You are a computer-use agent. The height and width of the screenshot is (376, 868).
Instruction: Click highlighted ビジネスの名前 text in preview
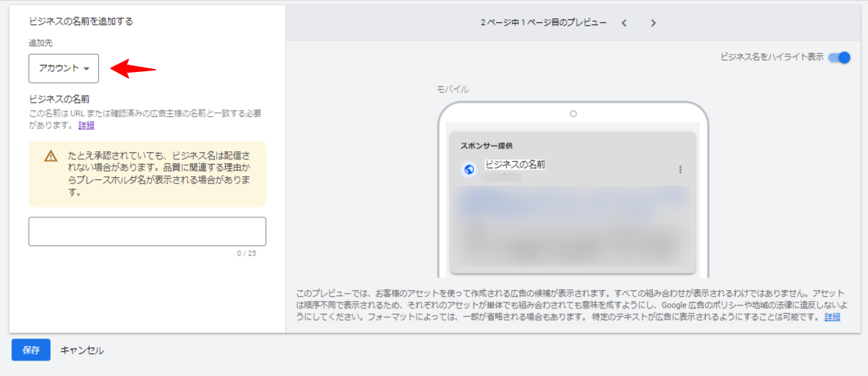click(515, 164)
